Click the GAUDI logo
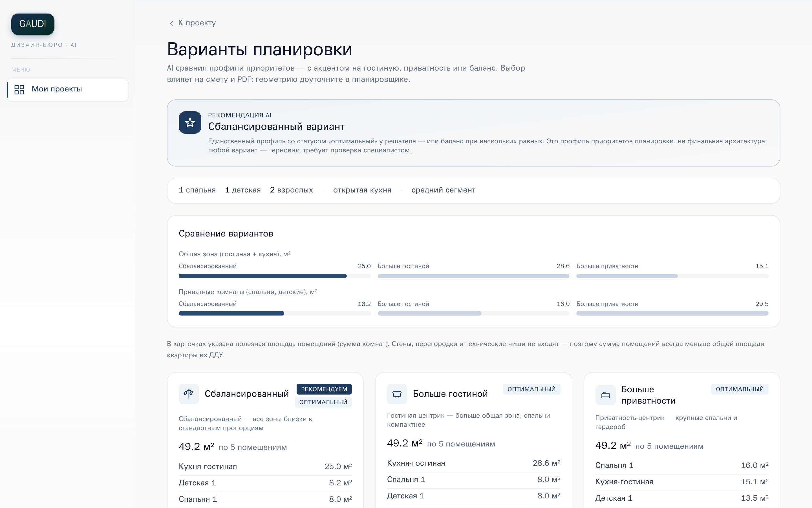The width and height of the screenshot is (812, 508). [32, 24]
